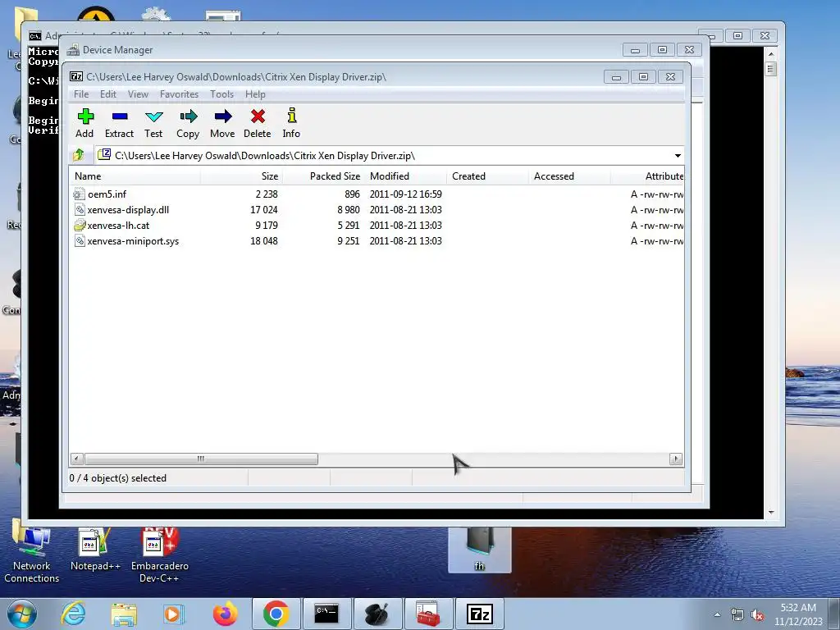
Task: Sort by the Name column header
Action: coord(135,176)
